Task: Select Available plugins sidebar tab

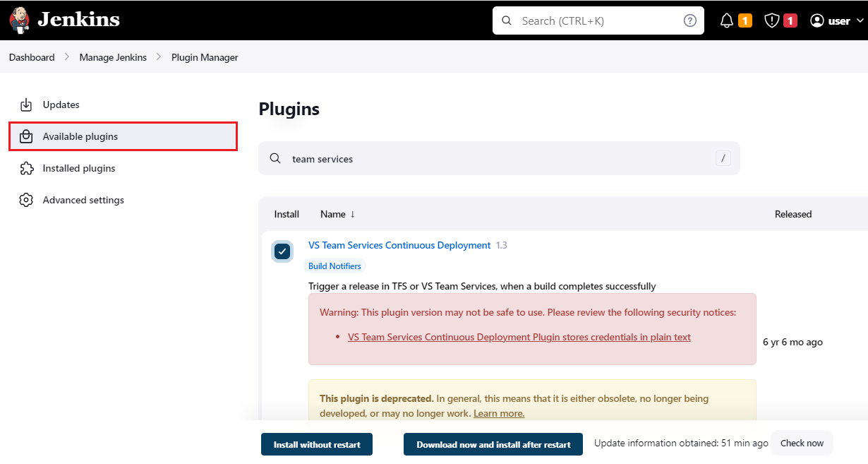Action: (123, 136)
